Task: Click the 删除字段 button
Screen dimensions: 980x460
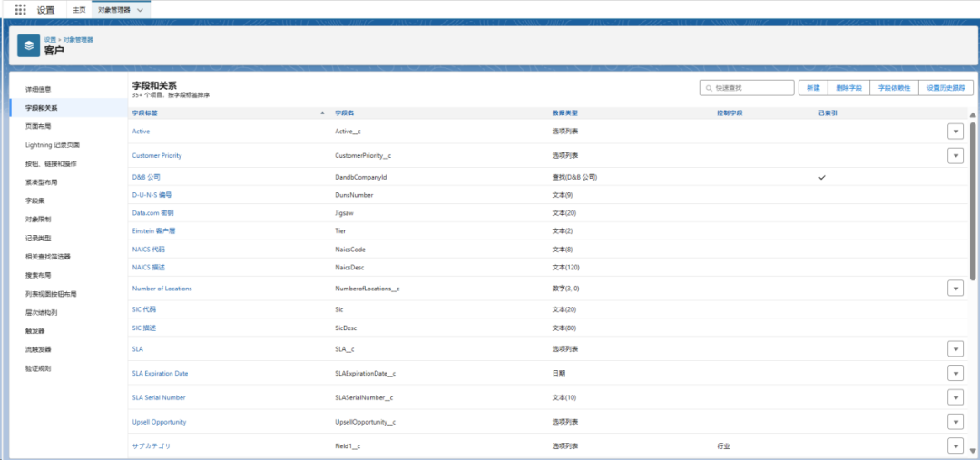Action: 848,88
